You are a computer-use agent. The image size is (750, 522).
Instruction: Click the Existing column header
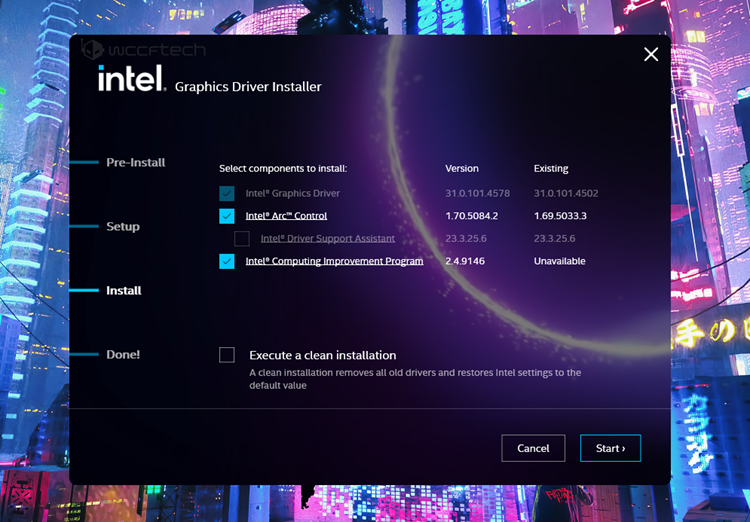(551, 168)
